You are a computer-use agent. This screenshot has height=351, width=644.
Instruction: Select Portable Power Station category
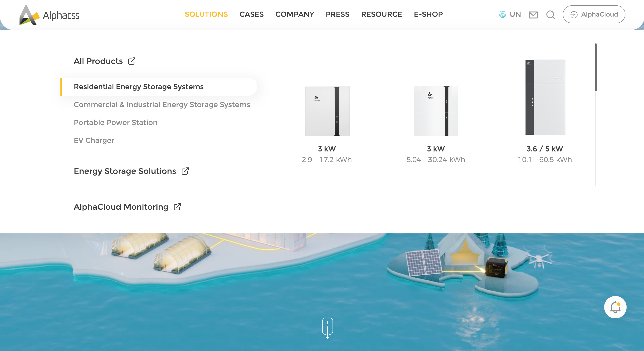pyautogui.click(x=115, y=123)
